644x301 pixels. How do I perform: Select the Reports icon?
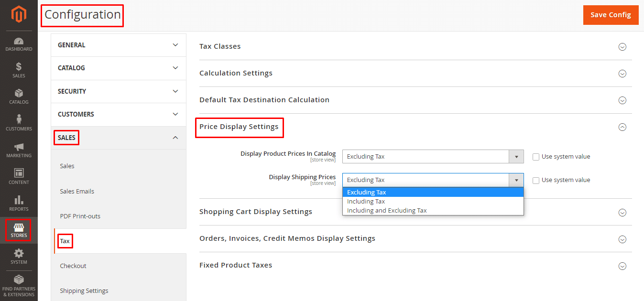19,203
